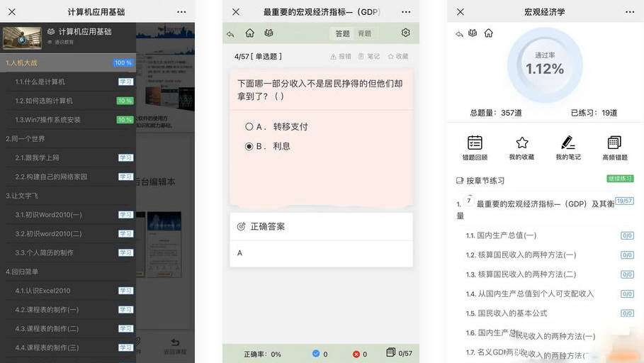Open the book icon in 宏观经济学 panel
Viewport: 644px width, 363px height.
[x=473, y=33]
